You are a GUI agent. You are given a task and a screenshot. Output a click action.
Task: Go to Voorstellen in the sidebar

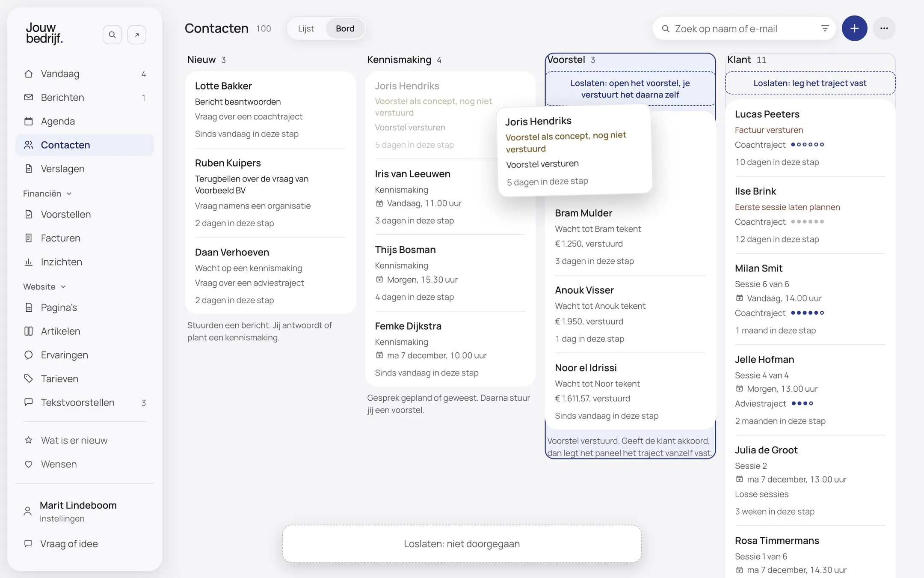pos(85,214)
